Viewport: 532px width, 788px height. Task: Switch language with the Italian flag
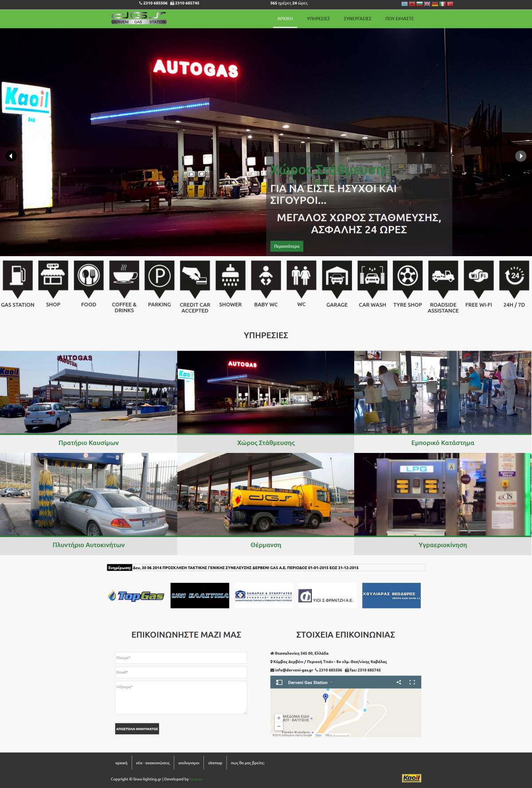(442, 4)
